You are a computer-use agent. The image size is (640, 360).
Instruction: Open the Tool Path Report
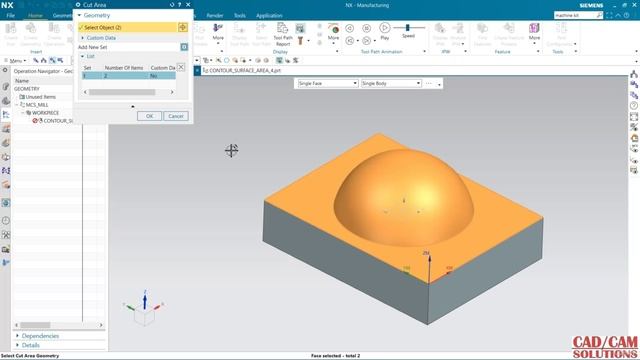tap(283, 34)
